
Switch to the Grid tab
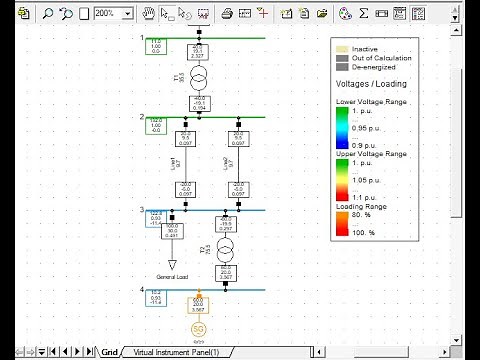pos(109,352)
